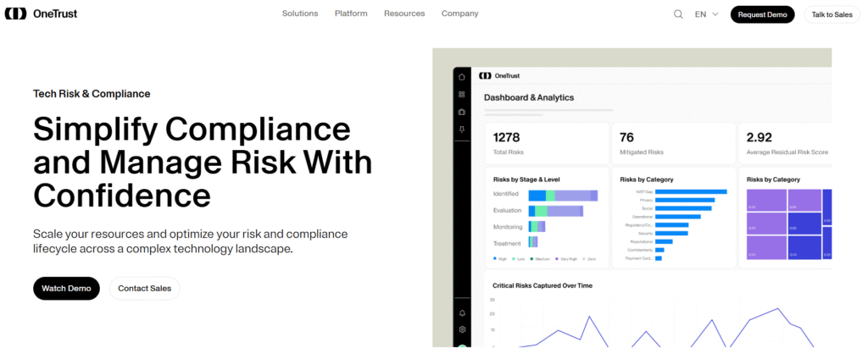Click the NIST Gap category bar

691,191
